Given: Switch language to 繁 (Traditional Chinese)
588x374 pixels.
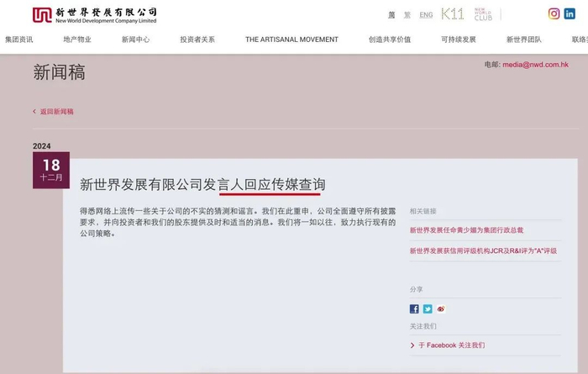Looking at the screenshot, I should 407,15.
